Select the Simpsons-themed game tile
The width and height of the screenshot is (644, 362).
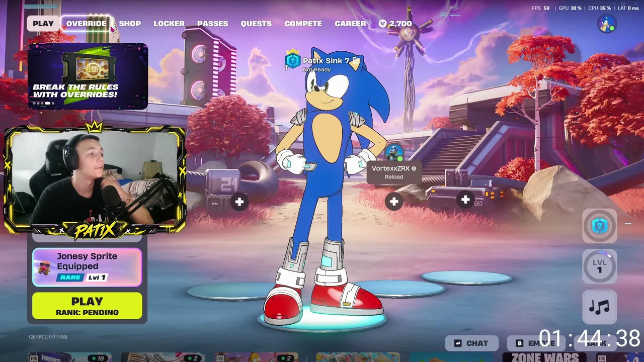[257, 357]
